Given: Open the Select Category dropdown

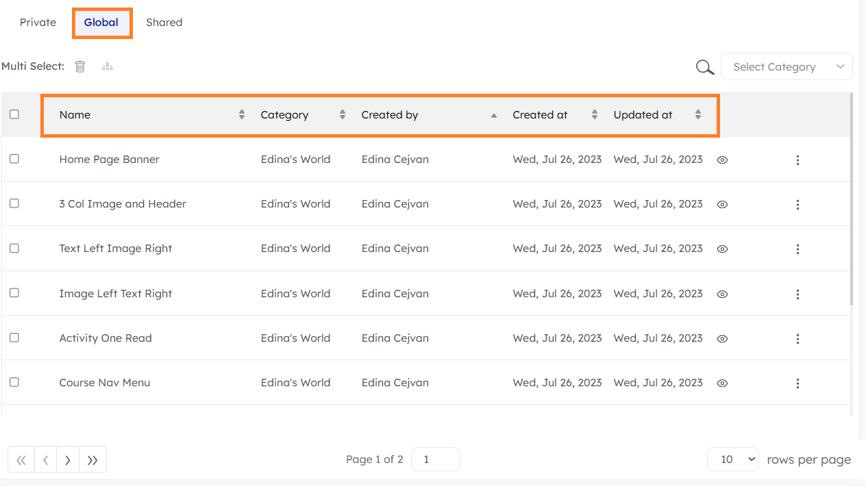Looking at the screenshot, I should click(x=786, y=67).
